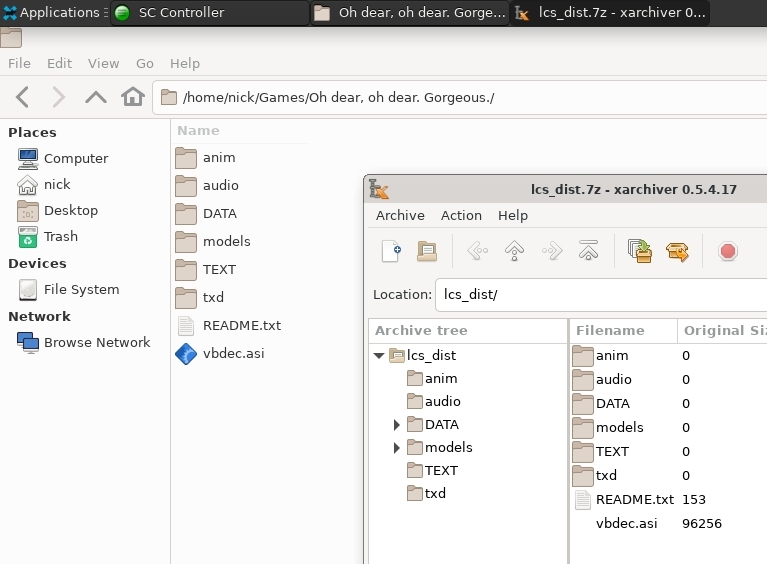Open file manager View menu

(103, 64)
